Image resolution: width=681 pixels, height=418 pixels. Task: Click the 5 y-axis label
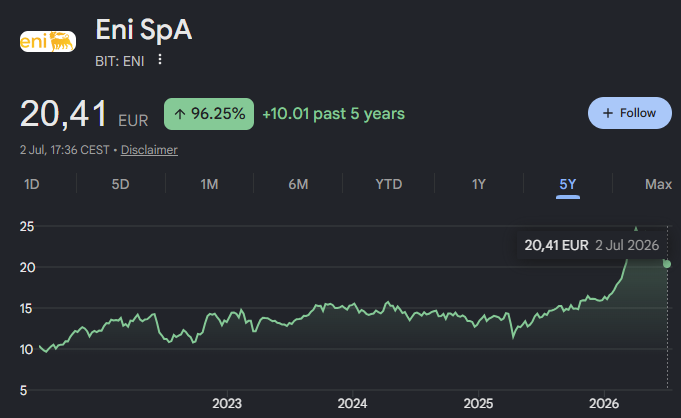click(x=23, y=390)
